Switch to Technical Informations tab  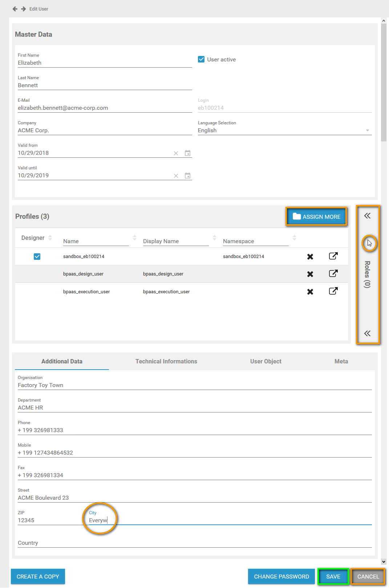166,361
